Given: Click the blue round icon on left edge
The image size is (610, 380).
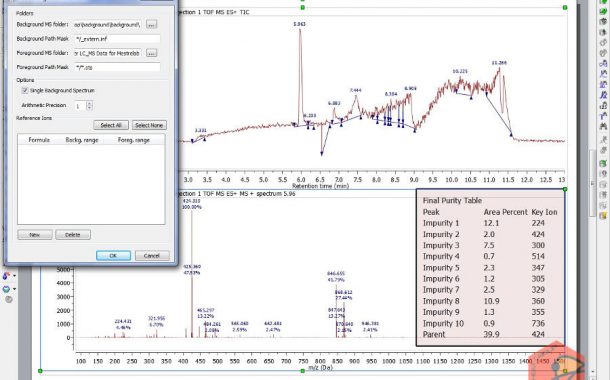Looking at the screenshot, I should [x=6, y=289].
